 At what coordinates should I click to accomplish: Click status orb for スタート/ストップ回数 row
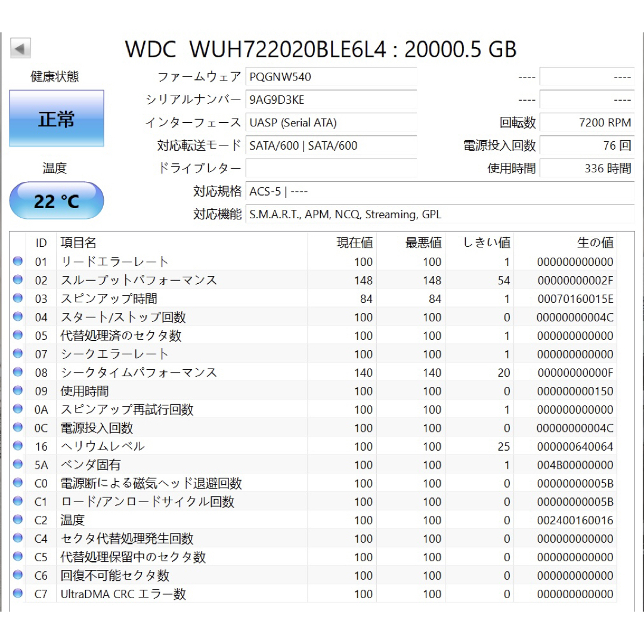[x=18, y=317]
